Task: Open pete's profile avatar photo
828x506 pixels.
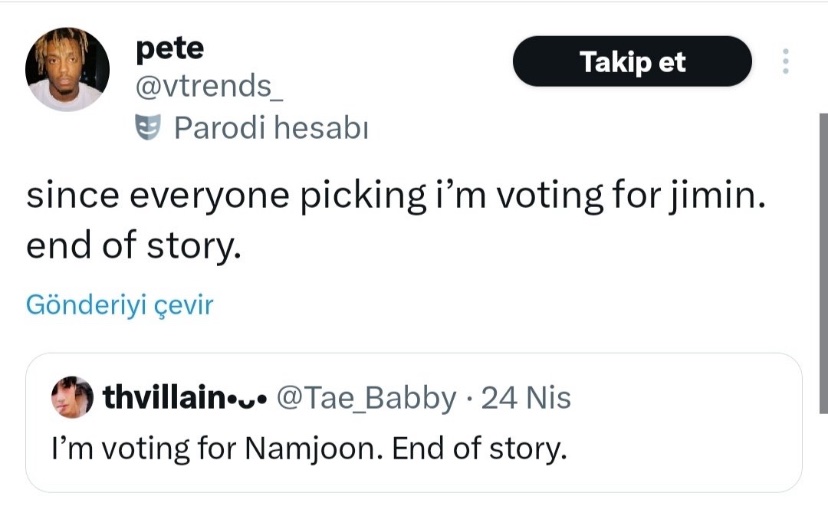Action: pyautogui.click(x=68, y=69)
